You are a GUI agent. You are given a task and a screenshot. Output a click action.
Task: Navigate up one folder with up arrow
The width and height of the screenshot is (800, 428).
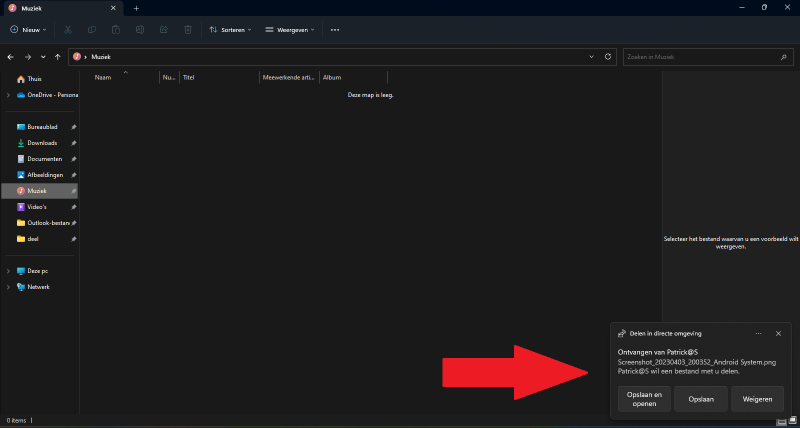tap(59, 57)
